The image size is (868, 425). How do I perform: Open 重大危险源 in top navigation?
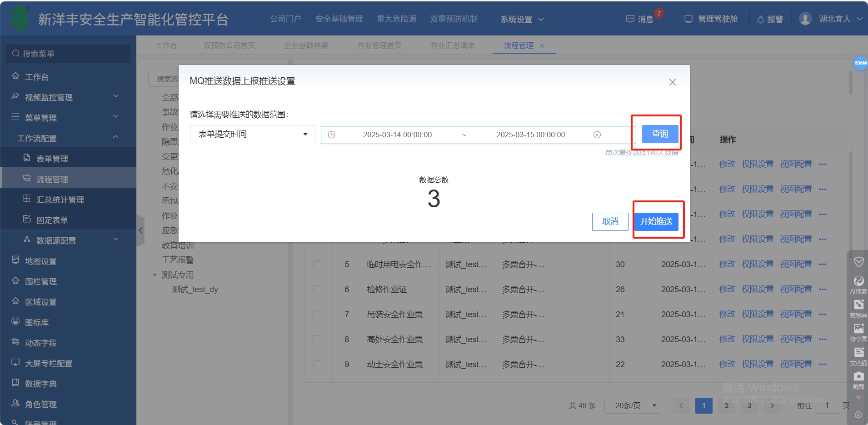(x=396, y=19)
